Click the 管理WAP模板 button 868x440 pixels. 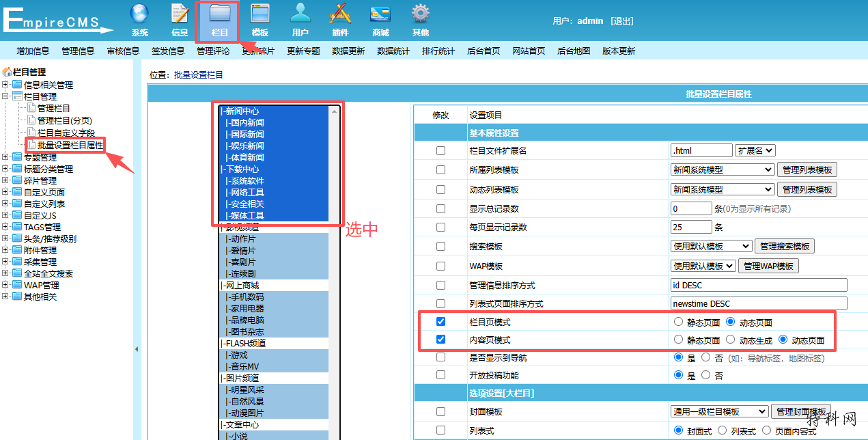[x=769, y=266]
